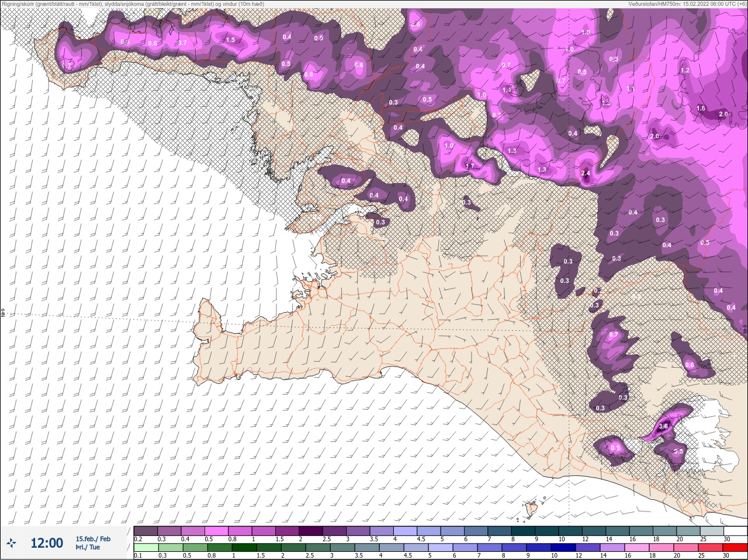
Task: Select upper-row legend swatch labeled 1.5
Action: pos(287,531)
